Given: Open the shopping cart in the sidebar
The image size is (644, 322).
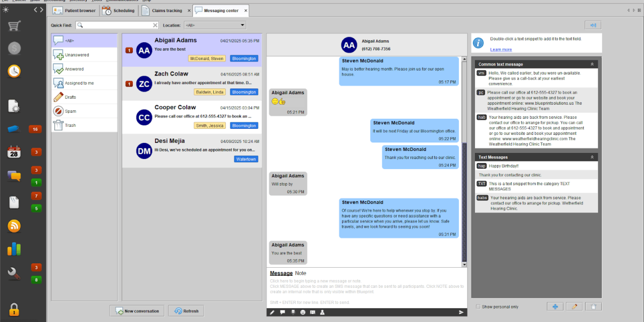Looking at the screenshot, I should coord(14,26).
